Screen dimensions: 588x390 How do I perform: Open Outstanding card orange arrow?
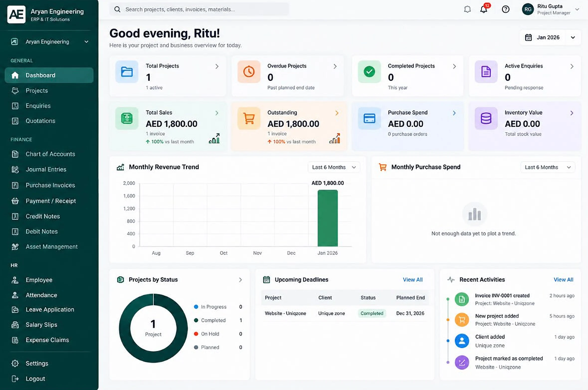coord(337,113)
